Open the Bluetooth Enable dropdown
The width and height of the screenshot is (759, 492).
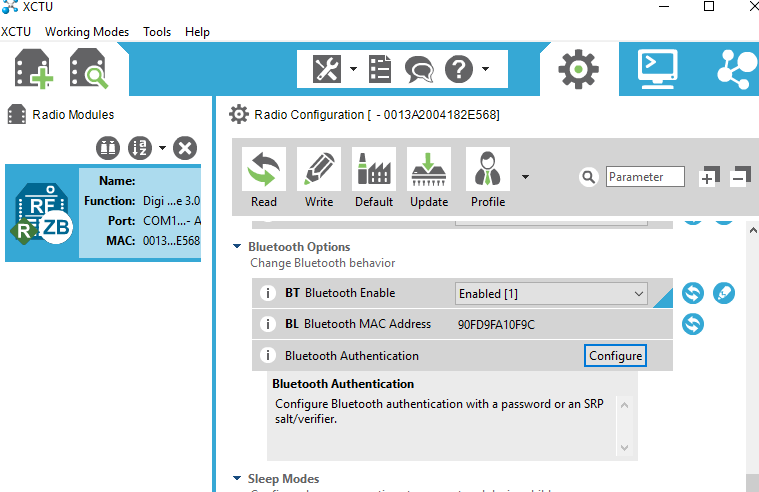pyautogui.click(x=551, y=293)
